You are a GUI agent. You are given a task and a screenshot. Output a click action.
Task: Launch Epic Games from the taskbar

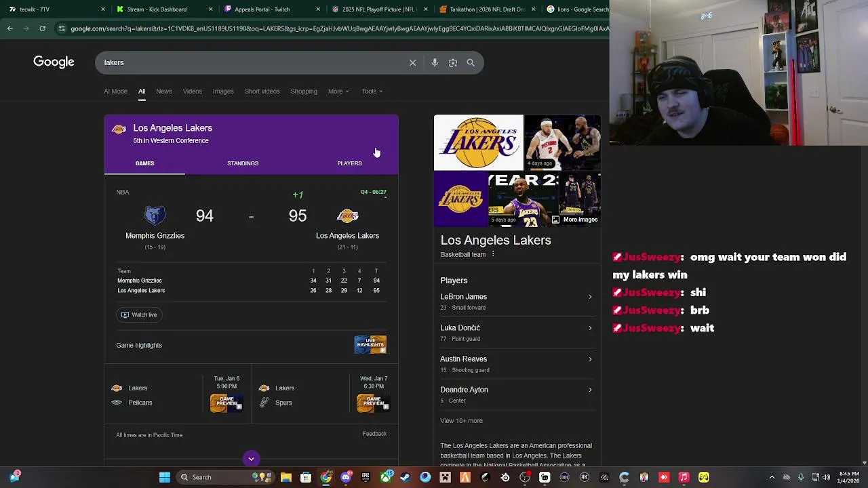point(366,477)
